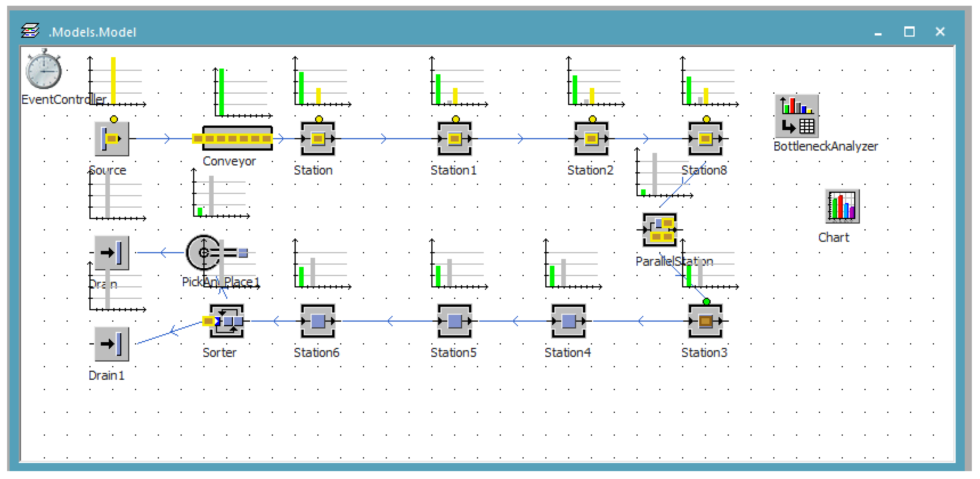Click the Chart object icon

point(842,206)
